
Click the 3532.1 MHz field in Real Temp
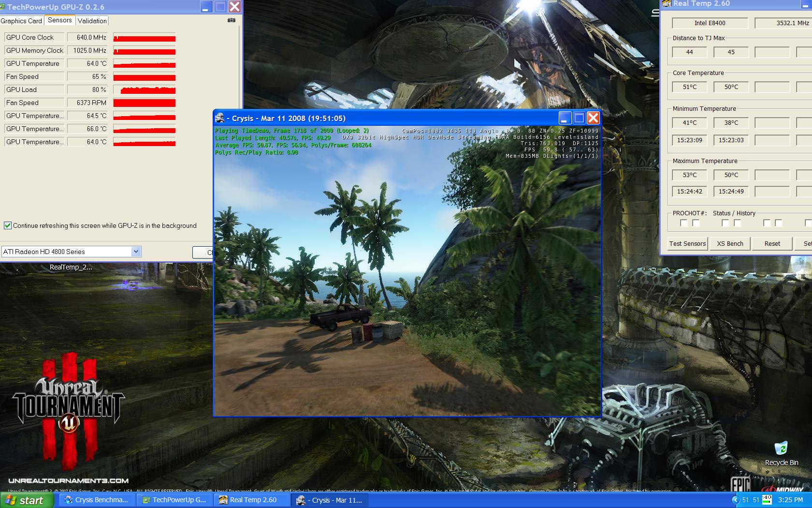click(x=783, y=23)
